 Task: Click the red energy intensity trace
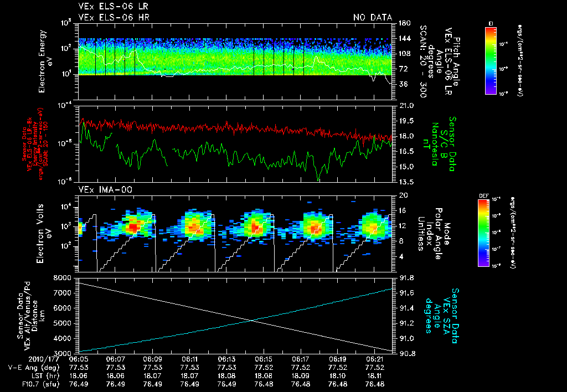click(235, 128)
